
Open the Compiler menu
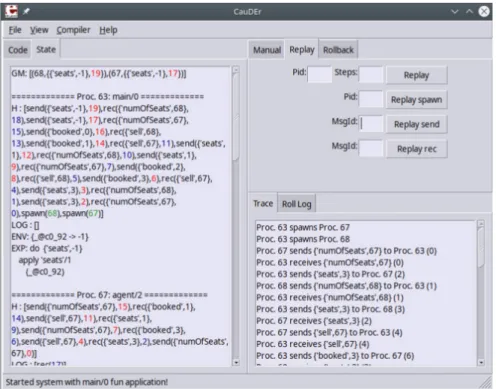pos(73,30)
